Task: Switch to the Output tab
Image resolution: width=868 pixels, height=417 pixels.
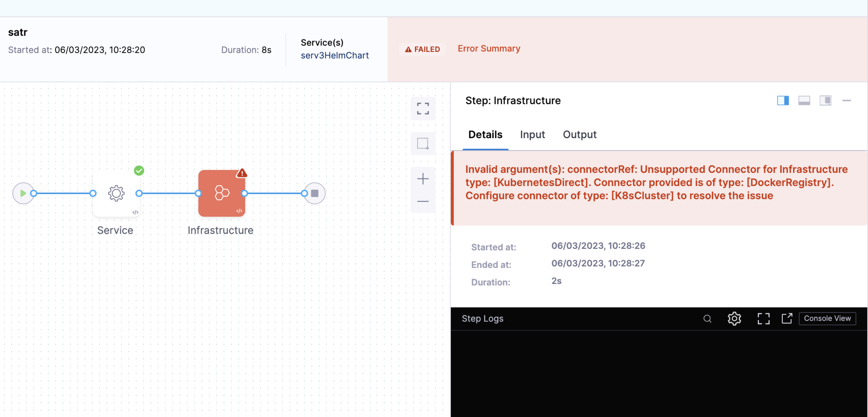Action: pyautogui.click(x=580, y=135)
